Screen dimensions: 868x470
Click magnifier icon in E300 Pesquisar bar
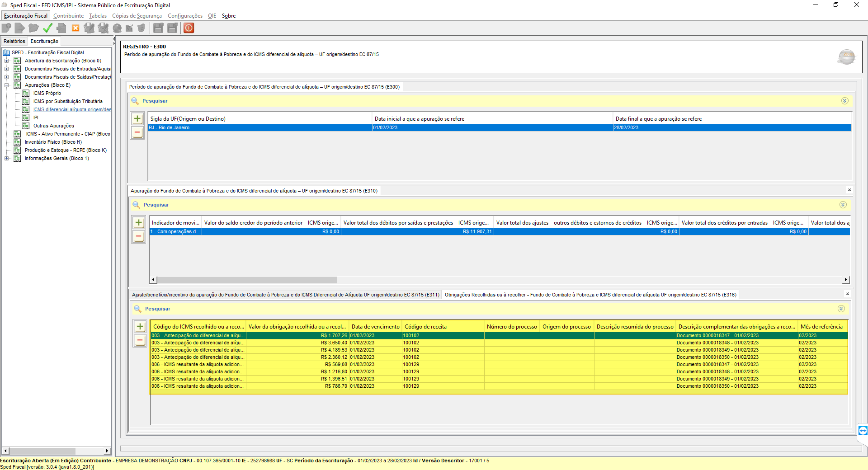135,101
